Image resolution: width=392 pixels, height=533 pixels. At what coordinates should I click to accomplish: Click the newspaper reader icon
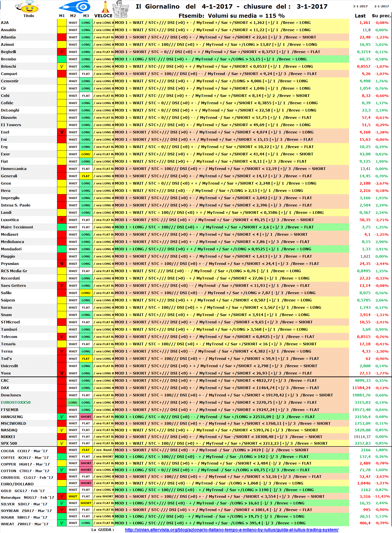[121, 9]
